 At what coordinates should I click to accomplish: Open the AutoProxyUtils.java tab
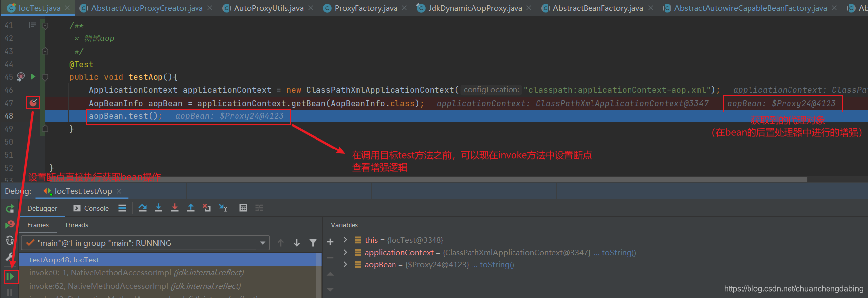tap(269, 8)
